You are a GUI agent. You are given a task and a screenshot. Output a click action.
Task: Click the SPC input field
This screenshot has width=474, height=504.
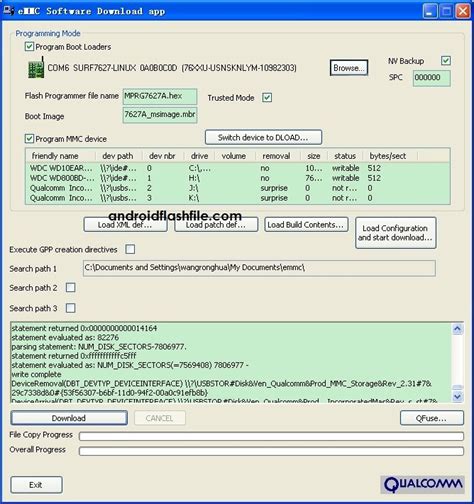click(432, 78)
